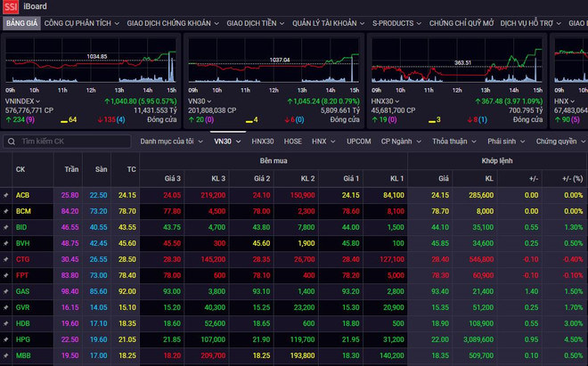This screenshot has height=366, width=588.
Task: Switch to the HNX30 tab
Action: point(263,142)
